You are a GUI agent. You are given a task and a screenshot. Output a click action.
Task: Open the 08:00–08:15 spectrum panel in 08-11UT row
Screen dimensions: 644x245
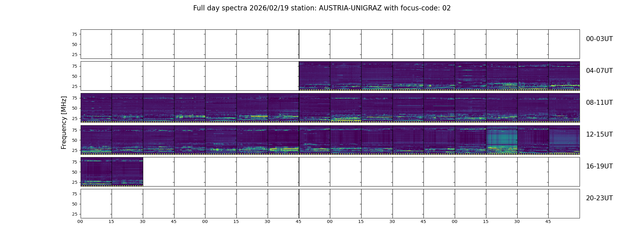click(96, 108)
